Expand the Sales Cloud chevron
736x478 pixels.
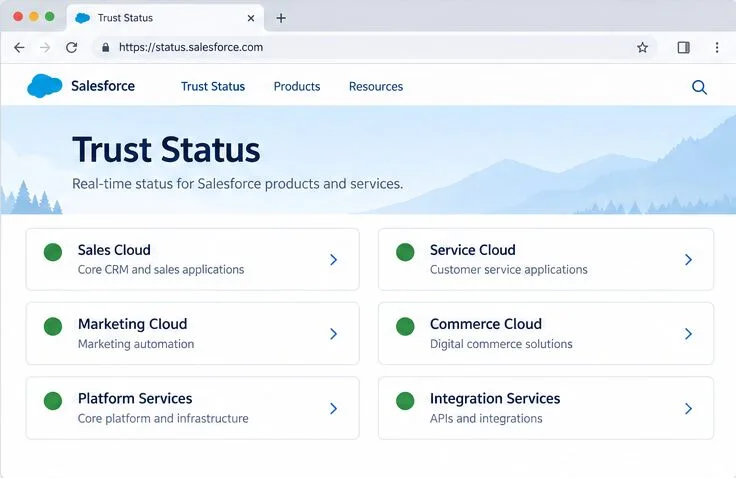pyautogui.click(x=333, y=260)
